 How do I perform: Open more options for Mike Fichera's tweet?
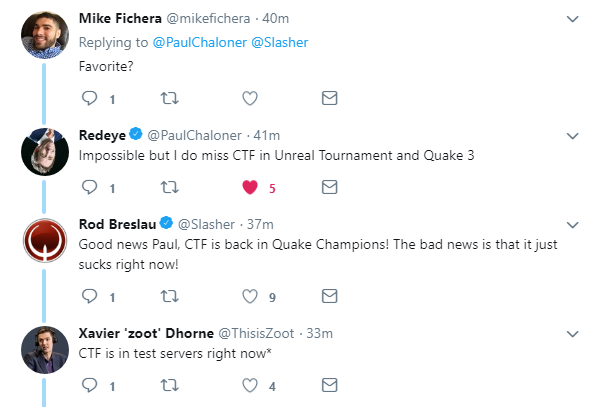point(572,19)
